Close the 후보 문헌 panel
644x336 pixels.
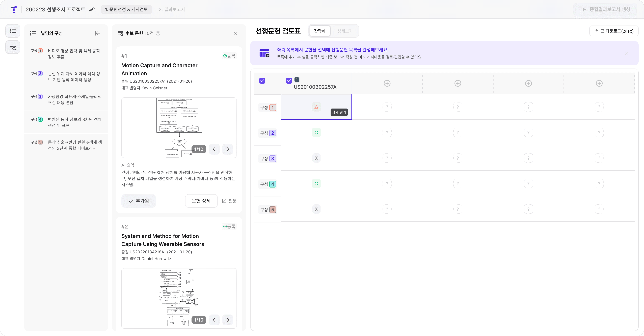point(235,33)
